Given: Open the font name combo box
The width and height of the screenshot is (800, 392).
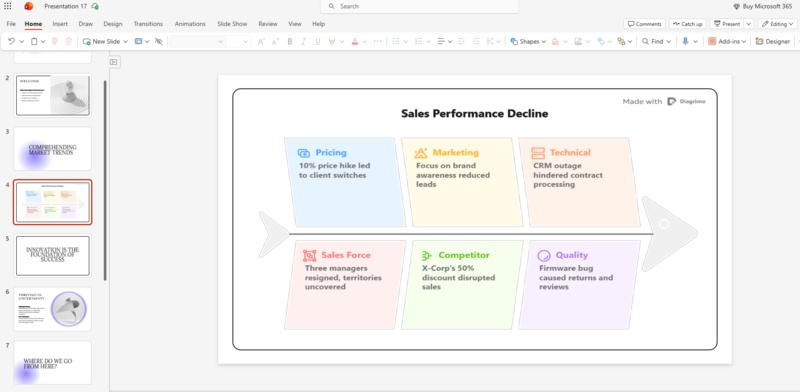Looking at the screenshot, I should [197, 41].
